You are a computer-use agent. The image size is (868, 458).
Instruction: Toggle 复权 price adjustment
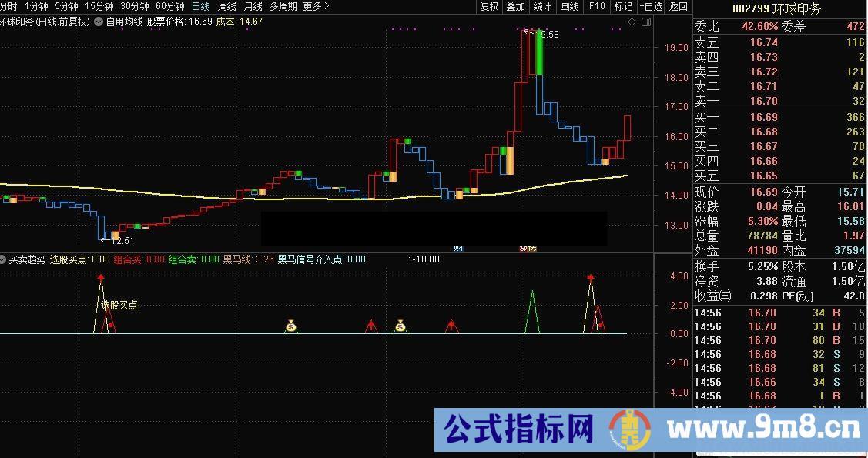pos(489,7)
